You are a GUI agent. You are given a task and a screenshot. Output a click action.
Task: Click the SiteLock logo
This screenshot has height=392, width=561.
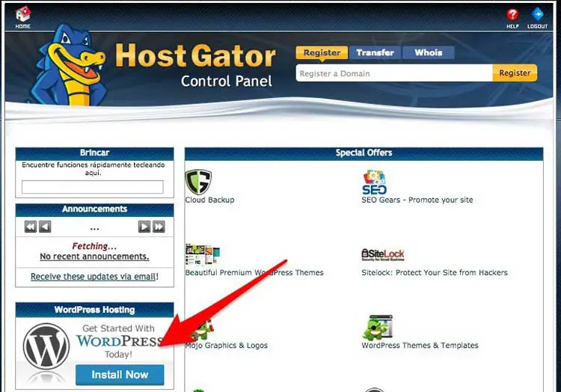click(382, 254)
